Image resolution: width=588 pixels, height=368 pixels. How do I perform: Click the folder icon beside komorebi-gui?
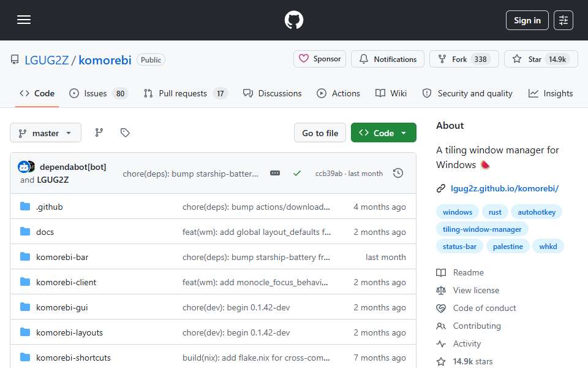point(25,307)
